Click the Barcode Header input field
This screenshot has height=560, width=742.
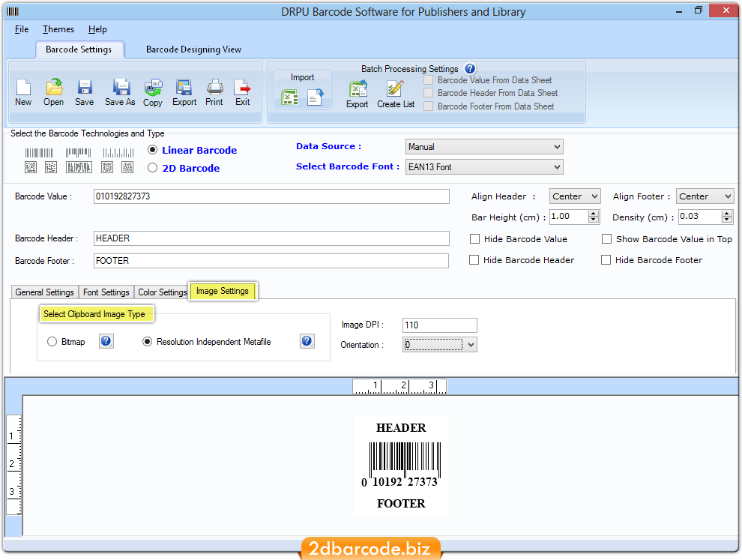tap(271, 238)
